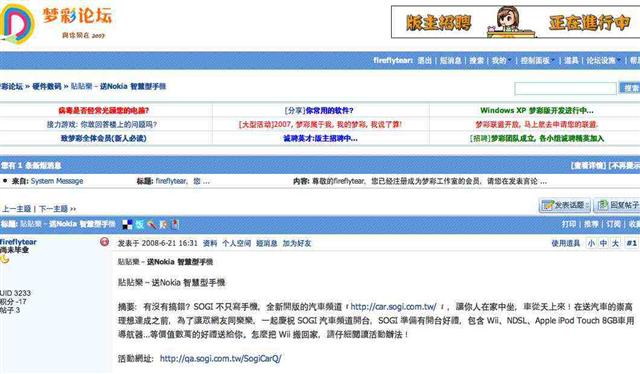The height and width of the screenshot is (374, 640).
Task: Open the small arrow on 发表话题 button
Action: coord(587,205)
